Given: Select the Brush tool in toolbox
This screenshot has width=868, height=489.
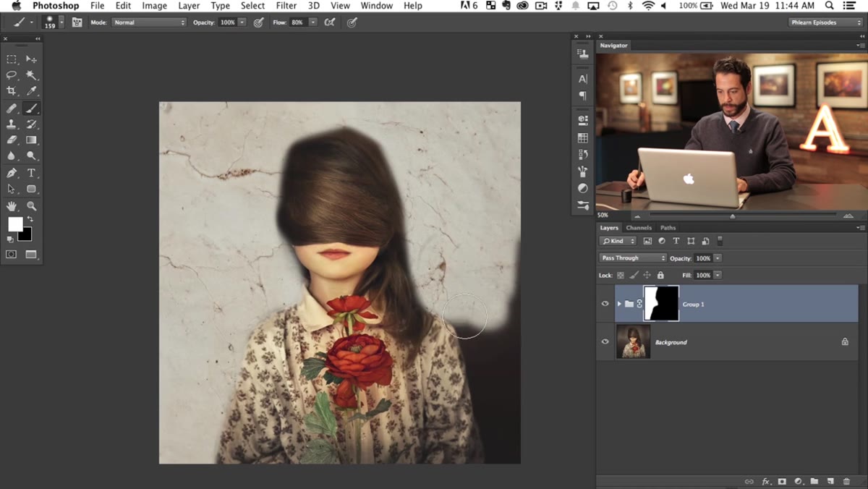Looking at the screenshot, I should click(31, 109).
